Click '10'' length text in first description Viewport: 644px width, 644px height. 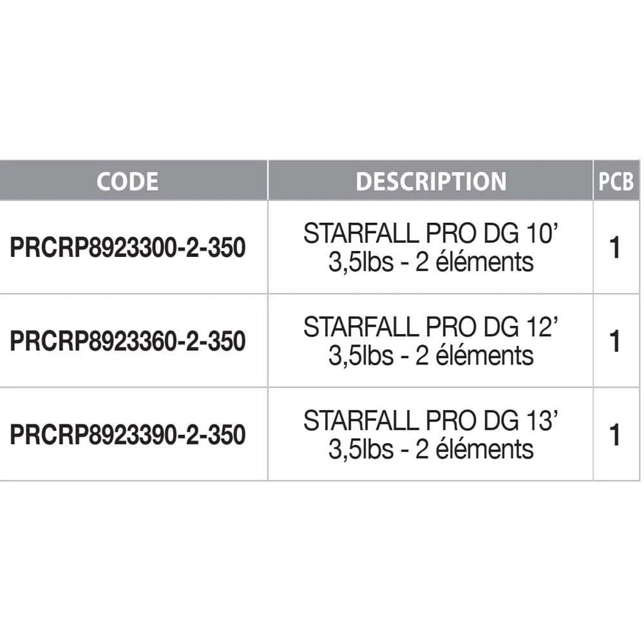(x=542, y=233)
